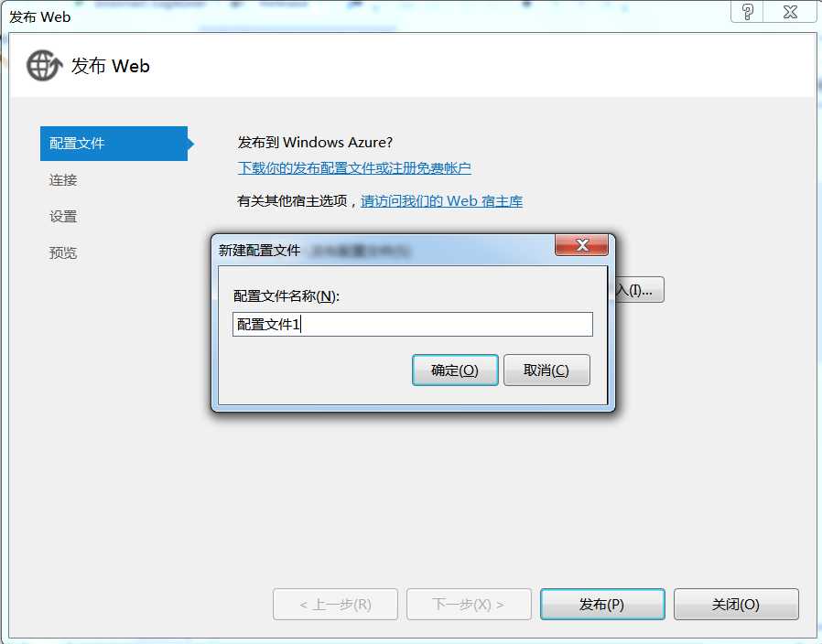Screen dimensions: 822x644
Task: Open the help question mark button
Action: tap(747, 12)
